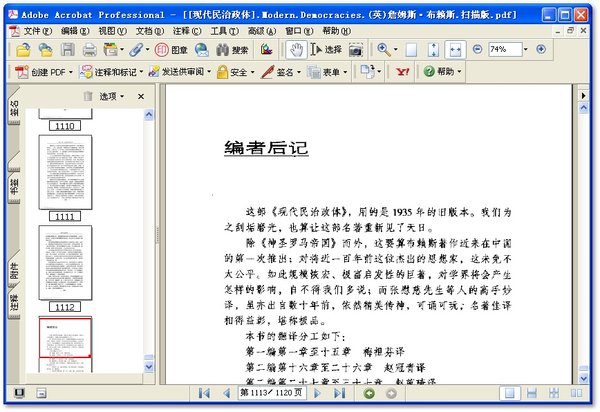Image resolution: width=600 pixels, height=412 pixels.
Task: Close the pages navigation panel
Action: 141,96
